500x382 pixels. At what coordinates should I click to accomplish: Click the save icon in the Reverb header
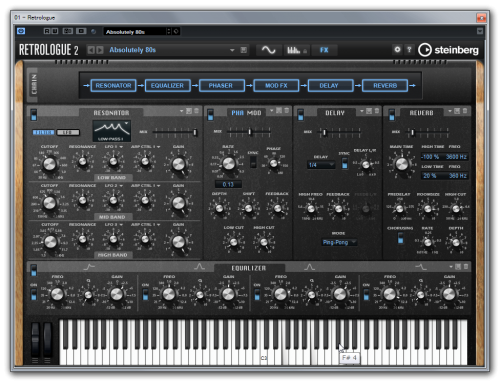pyautogui.click(x=457, y=111)
